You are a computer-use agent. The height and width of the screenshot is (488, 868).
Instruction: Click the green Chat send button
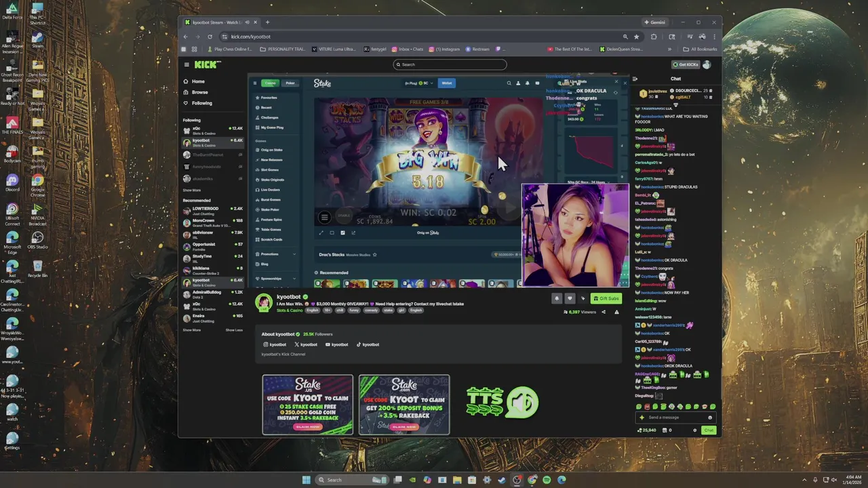709,430
